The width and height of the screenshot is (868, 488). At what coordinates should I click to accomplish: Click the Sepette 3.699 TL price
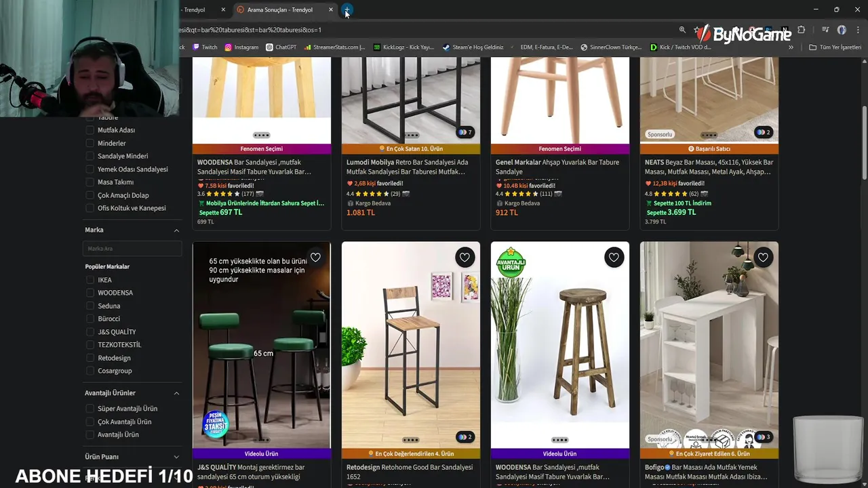[x=671, y=213]
